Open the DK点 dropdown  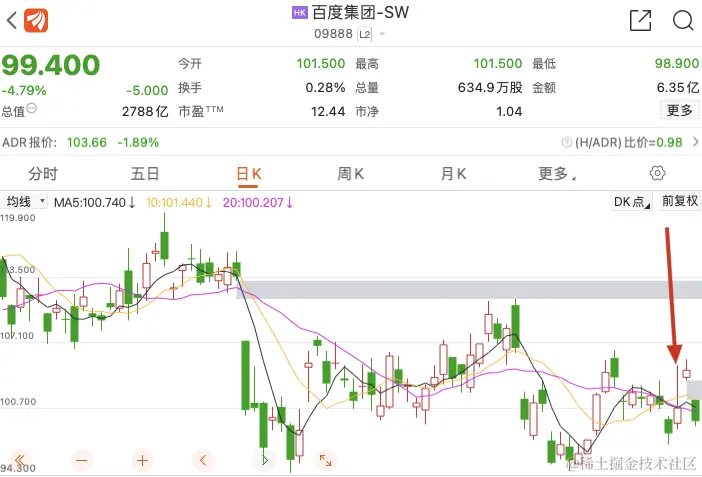pyautogui.click(x=632, y=202)
